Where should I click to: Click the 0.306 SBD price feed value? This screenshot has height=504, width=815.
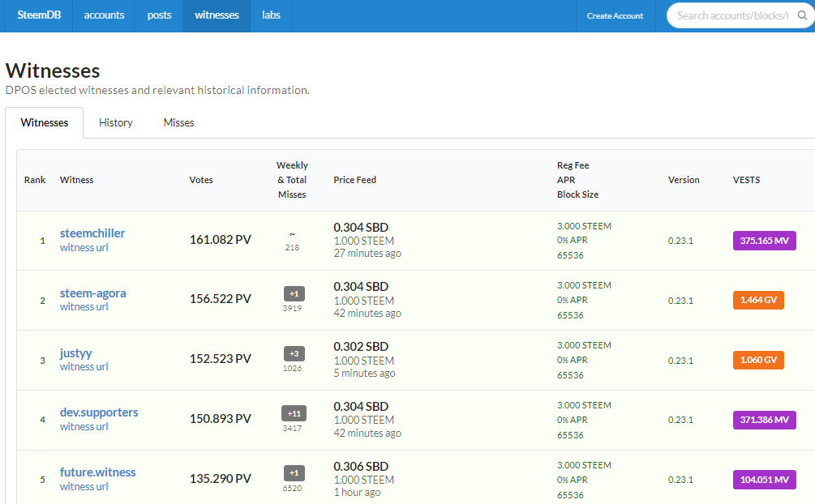coord(361,467)
